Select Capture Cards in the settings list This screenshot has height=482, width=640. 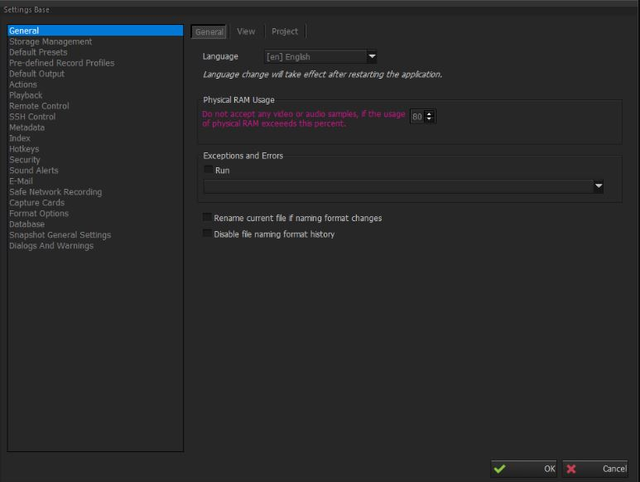coord(37,202)
